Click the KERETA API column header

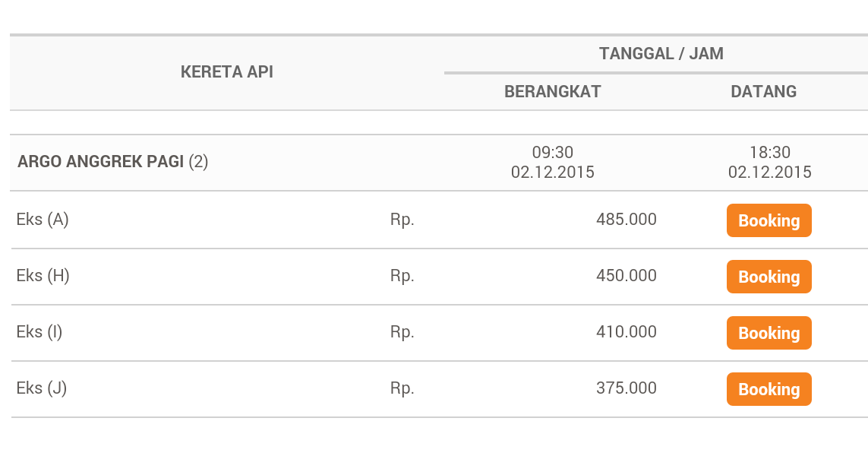(x=226, y=71)
